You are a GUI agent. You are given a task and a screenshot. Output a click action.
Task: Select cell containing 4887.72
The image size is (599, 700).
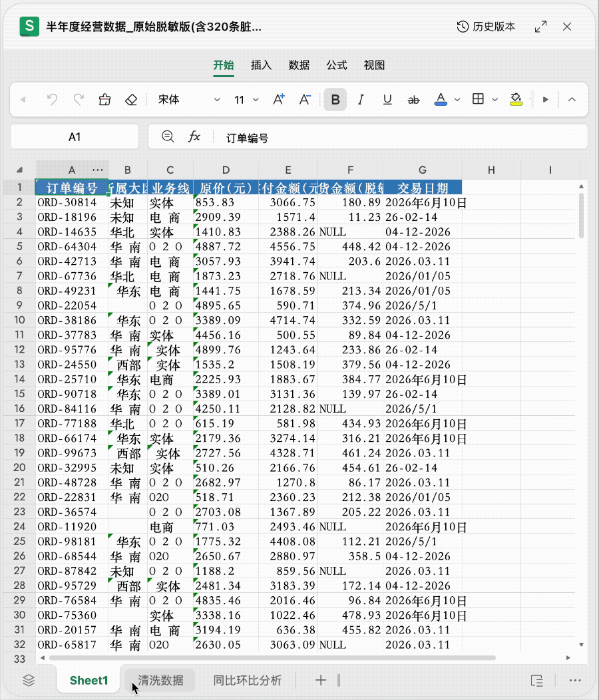coord(226,247)
